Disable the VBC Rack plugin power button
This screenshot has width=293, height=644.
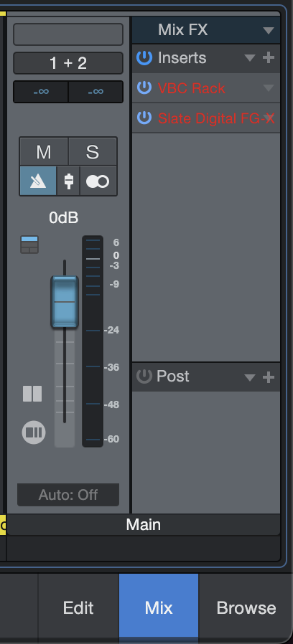144,87
